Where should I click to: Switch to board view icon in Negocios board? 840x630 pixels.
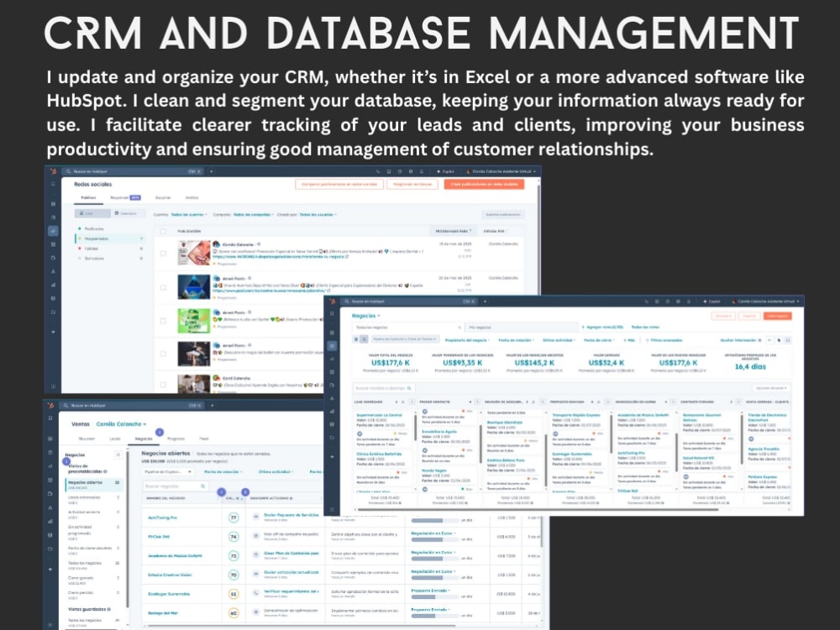click(x=364, y=339)
